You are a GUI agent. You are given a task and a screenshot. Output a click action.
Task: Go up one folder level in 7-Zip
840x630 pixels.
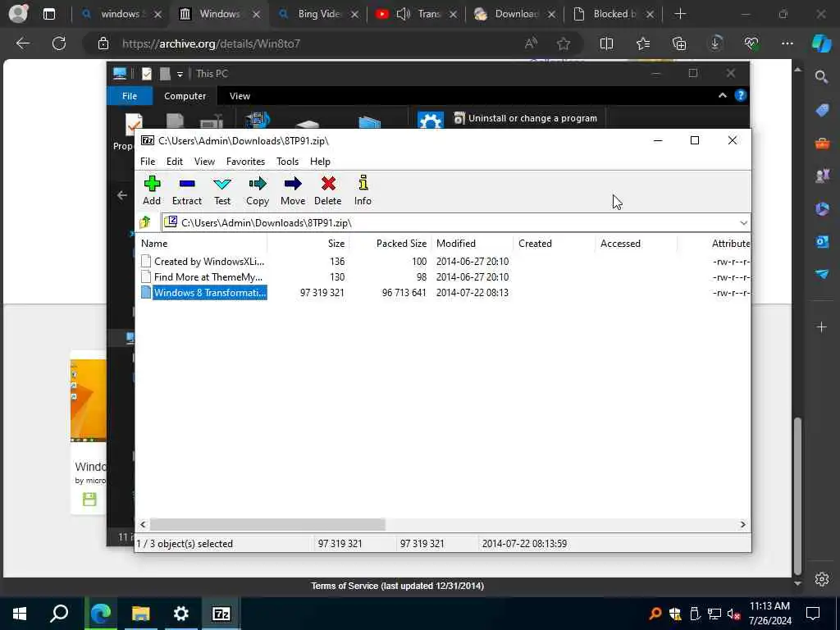(145, 222)
